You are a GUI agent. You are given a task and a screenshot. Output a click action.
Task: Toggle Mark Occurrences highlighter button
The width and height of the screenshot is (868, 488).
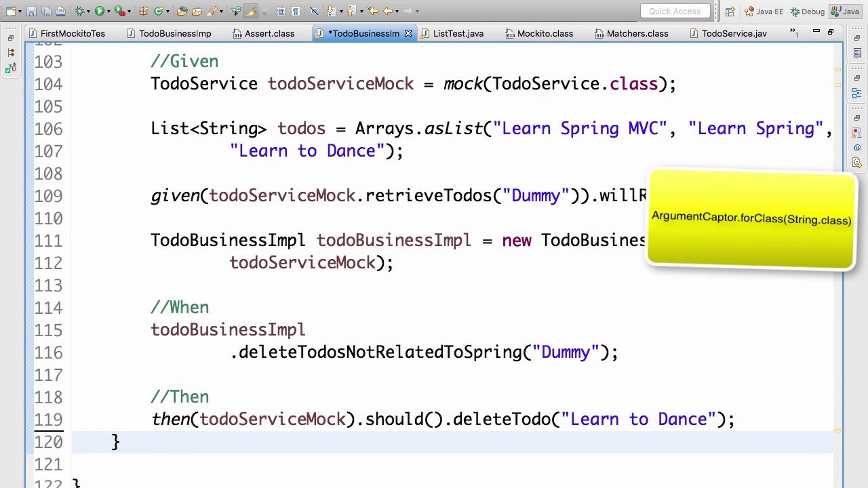coord(250,11)
